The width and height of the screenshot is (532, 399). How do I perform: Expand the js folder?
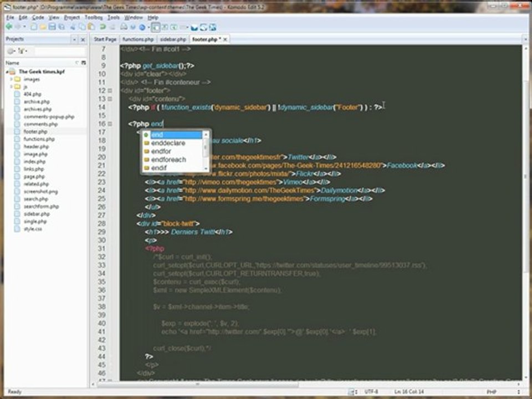[x=11, y=86]
